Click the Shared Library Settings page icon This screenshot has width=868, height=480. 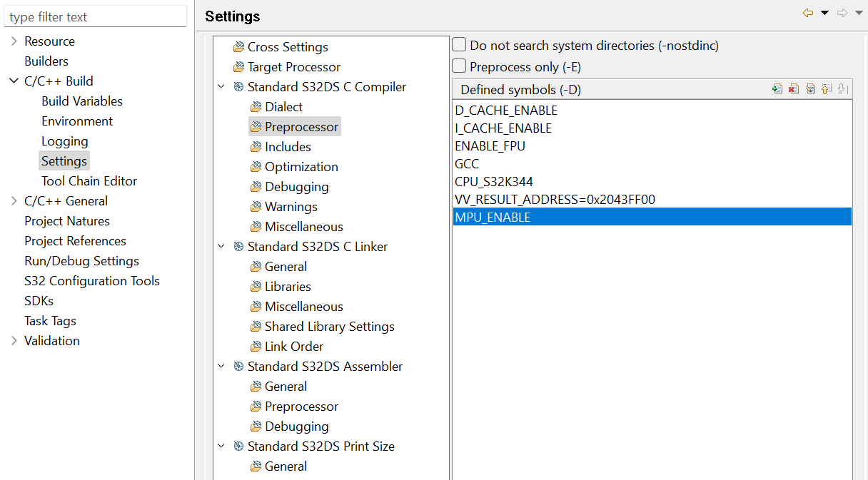pos(256,327)
